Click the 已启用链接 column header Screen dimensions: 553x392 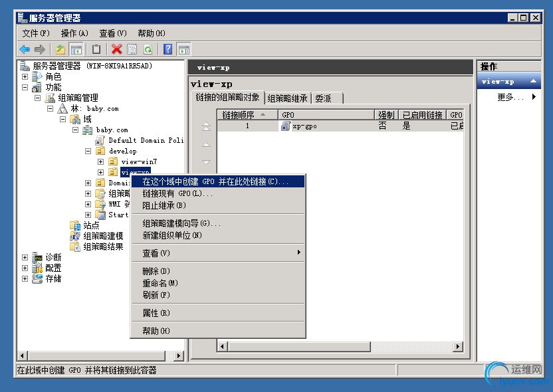point(423,114)
